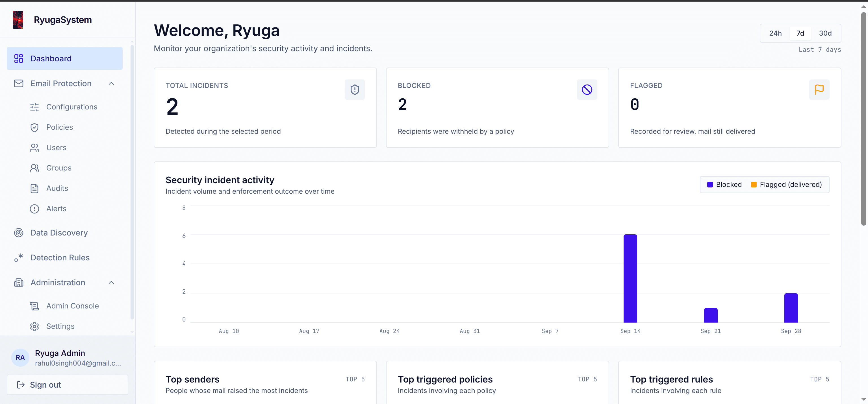Click the Blocked ban circle icon
This screenshot has width=868, height=404.
click(587, 89)
